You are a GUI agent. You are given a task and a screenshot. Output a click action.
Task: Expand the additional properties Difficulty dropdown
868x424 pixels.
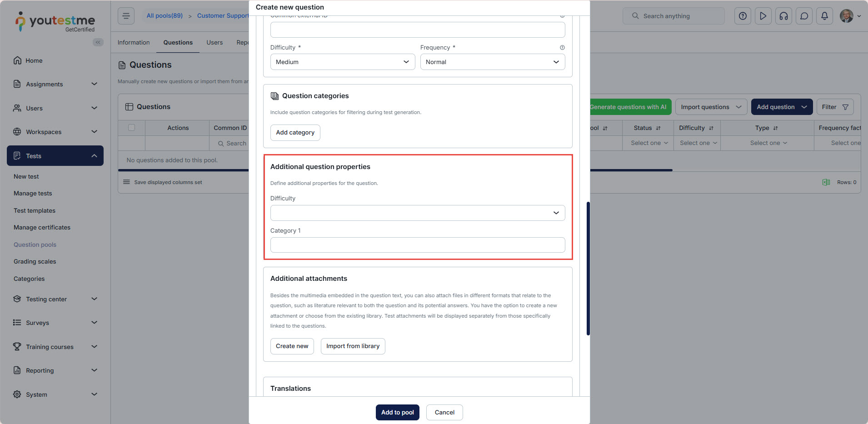(417, 213)
